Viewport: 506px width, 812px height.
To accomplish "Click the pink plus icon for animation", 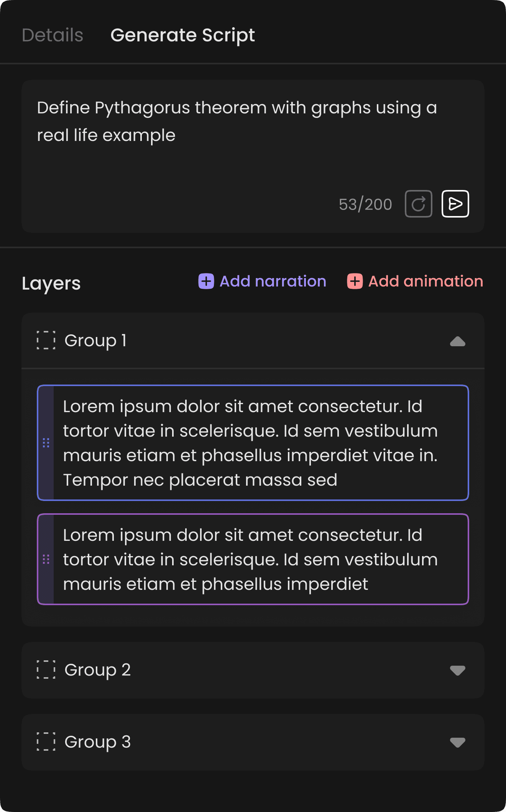I will point(355,281).
